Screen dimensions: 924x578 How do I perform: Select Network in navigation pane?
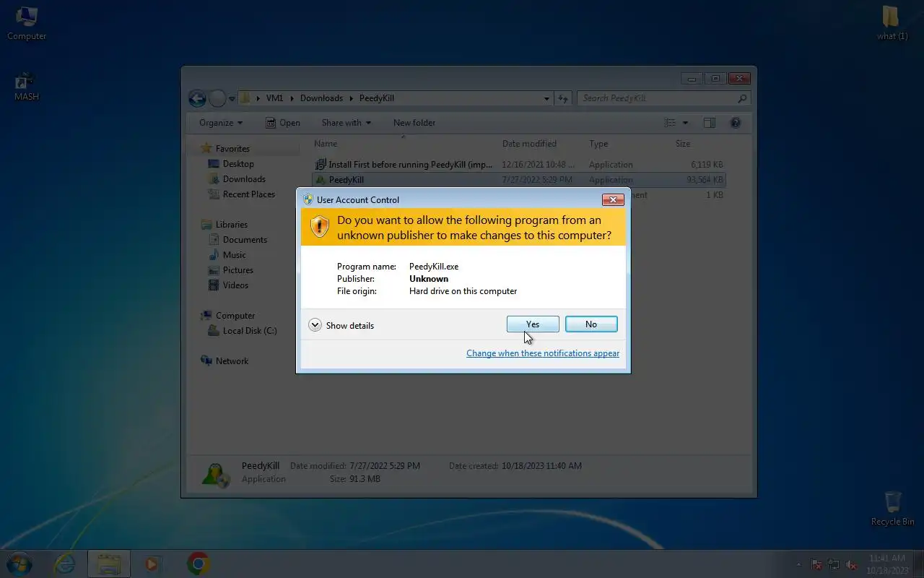pyautogui.click(x=231, y=361)
